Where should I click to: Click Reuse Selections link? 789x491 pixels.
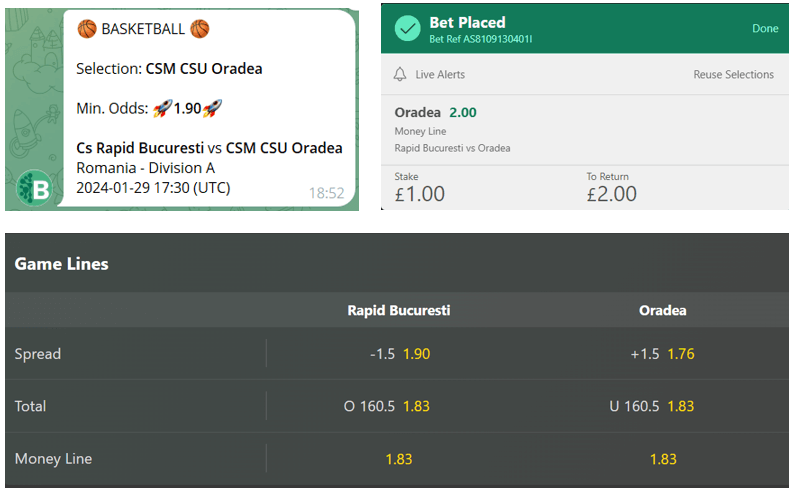[x=733, y=75]
